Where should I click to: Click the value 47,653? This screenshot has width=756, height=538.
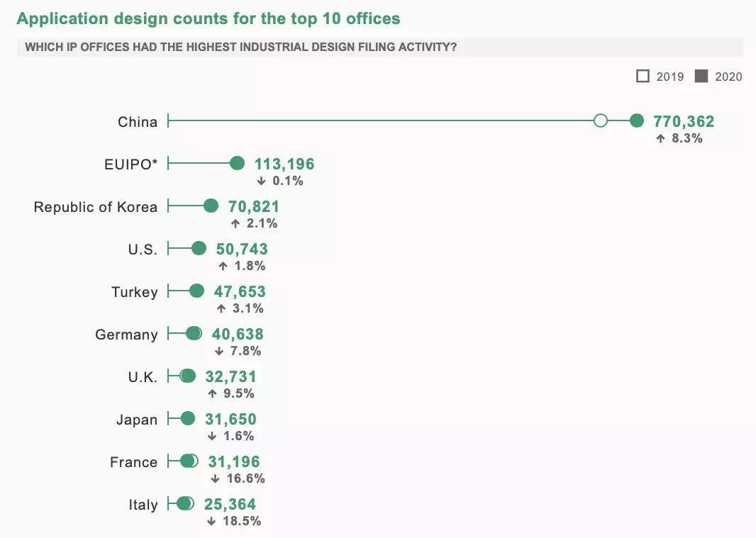pyautogui.click(x=240, y=291)
